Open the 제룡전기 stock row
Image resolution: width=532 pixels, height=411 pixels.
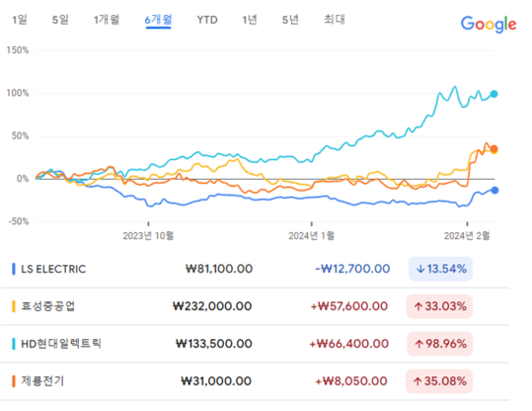[x=255, y=381]
